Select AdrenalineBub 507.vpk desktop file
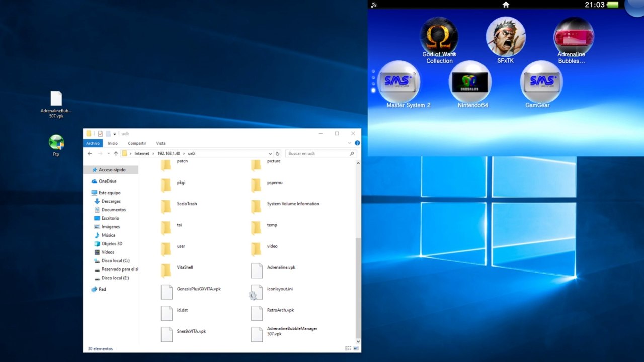644x362 pixels. pos(56,105)
